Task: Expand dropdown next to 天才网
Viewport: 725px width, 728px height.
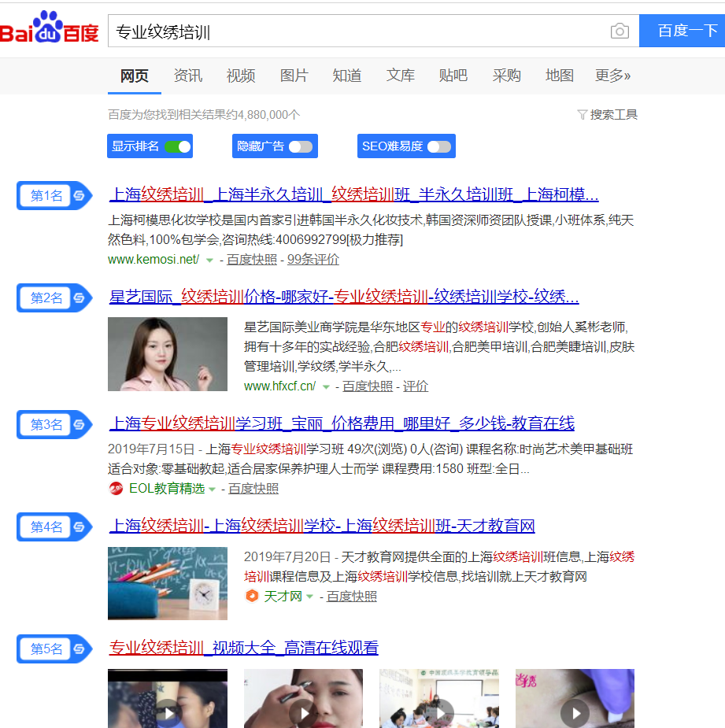Action: point(310,597)
